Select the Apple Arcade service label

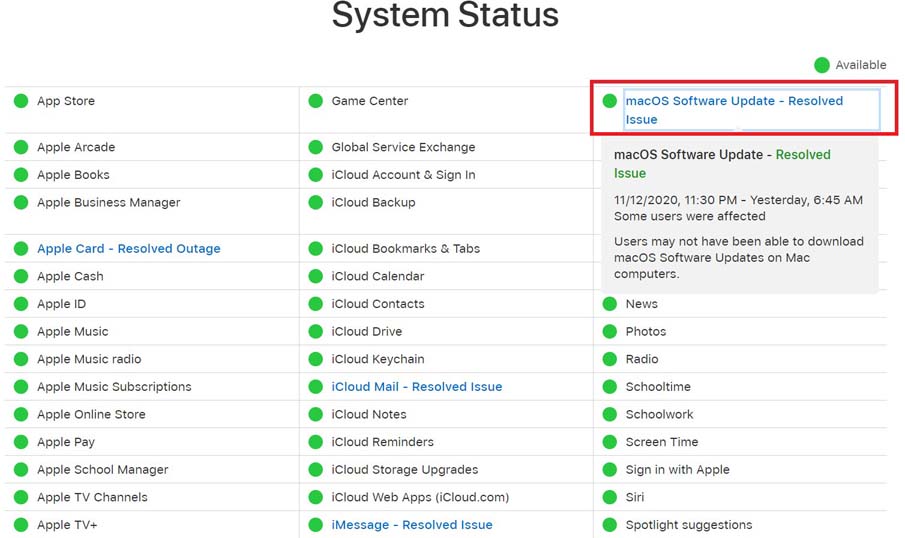click(76, 147)
